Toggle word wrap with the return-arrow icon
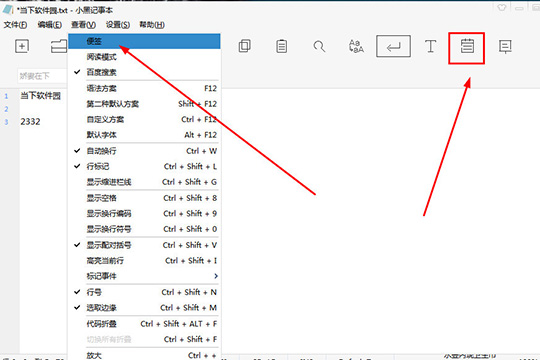Image resolution: width=540 pixels, height=360 pixels. click(393, 46)
